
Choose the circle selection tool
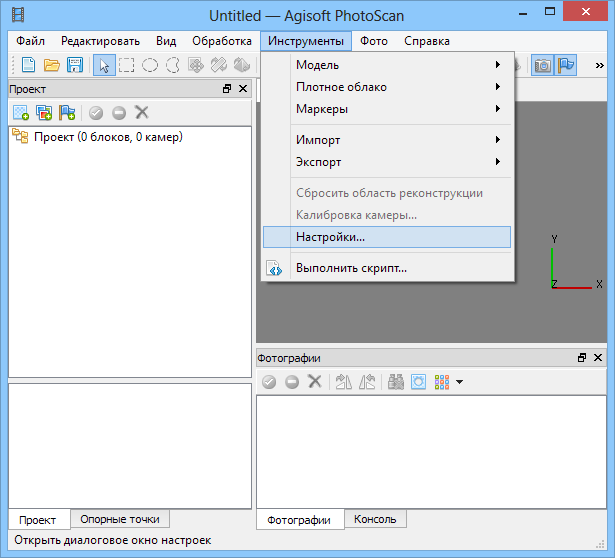[149, 65]
